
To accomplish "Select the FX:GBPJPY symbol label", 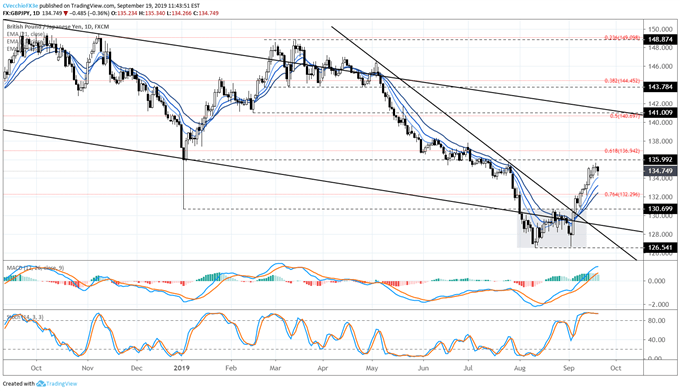I will point(16,13).
